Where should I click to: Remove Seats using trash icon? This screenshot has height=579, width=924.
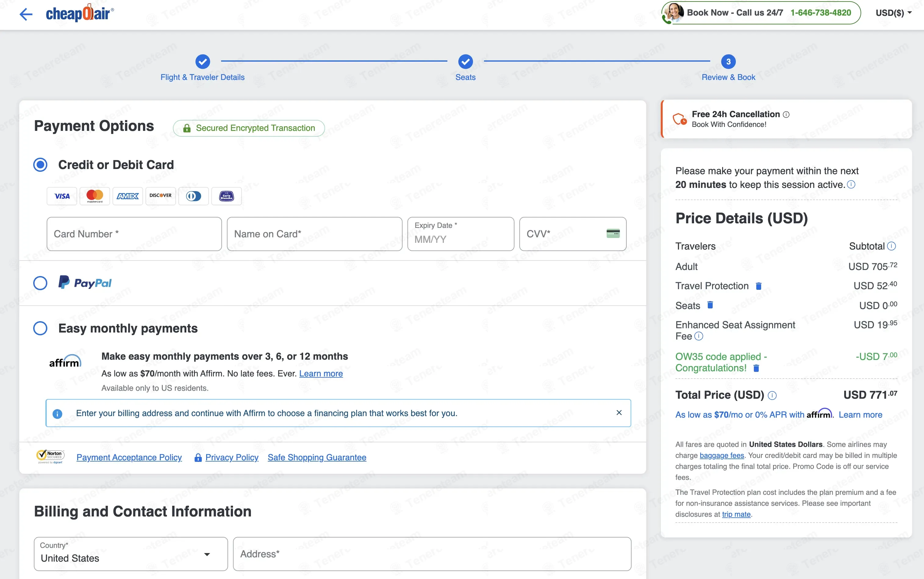tap(710, 305)
